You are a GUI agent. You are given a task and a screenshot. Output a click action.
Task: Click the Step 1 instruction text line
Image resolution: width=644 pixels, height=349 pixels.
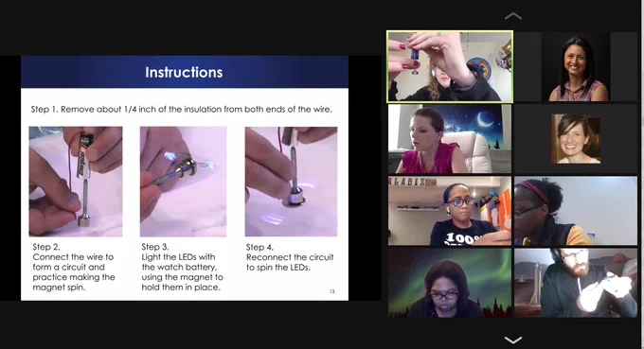tap(182, 110)
